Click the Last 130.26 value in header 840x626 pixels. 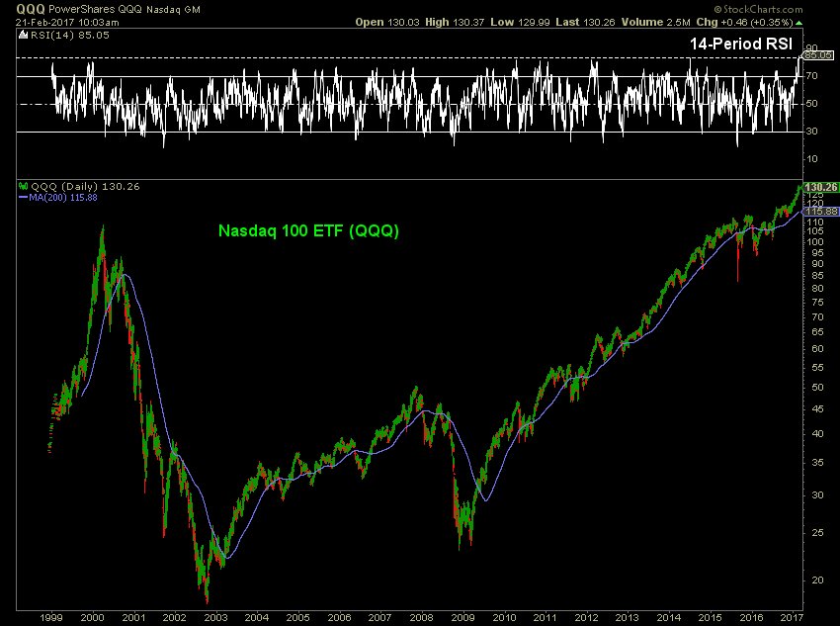pos(585,22)
